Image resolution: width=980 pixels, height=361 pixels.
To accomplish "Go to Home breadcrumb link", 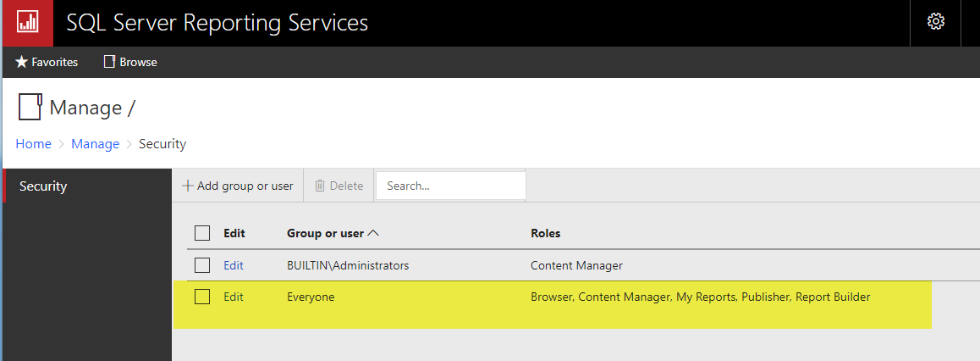I will coord(33,144).
